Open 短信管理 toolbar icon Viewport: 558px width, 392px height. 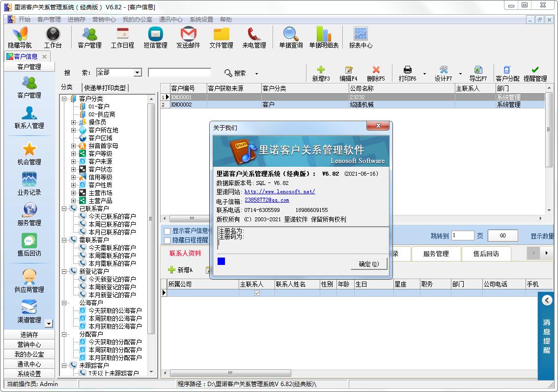156,37
